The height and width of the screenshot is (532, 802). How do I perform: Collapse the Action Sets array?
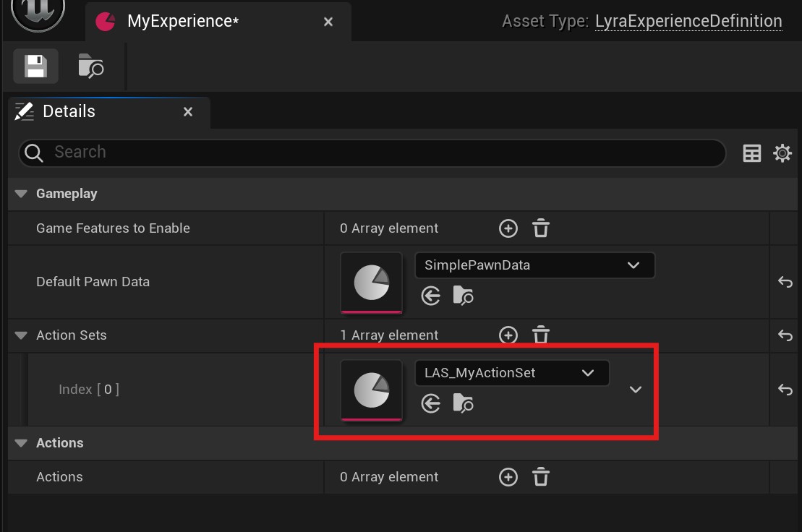pyautogui.click(x=22, y=335)
